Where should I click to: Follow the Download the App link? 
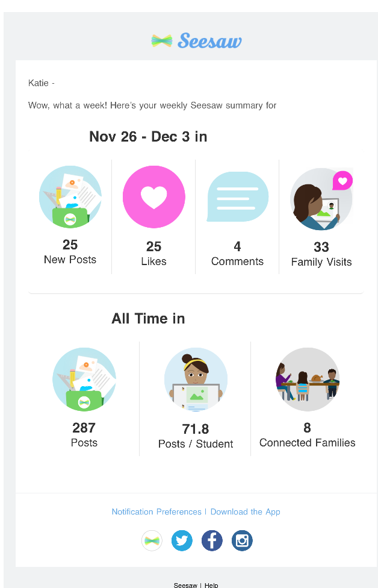coord(246,512)
